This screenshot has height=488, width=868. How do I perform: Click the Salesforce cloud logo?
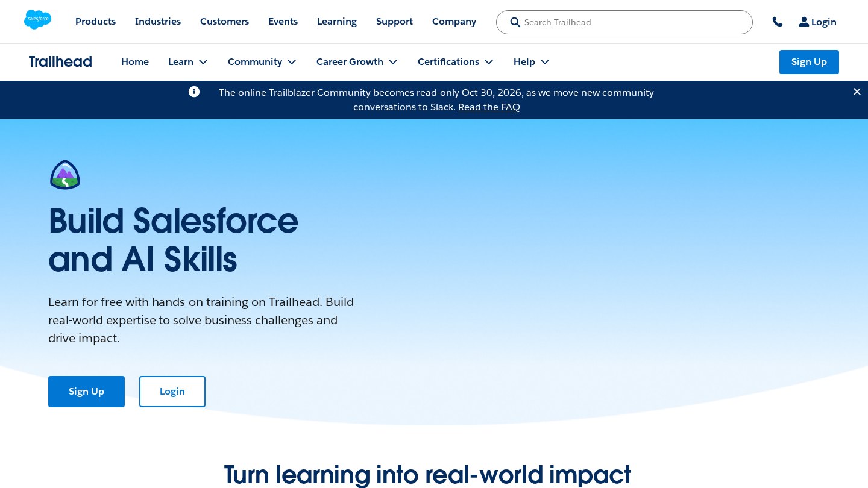[x=37, y=20]
